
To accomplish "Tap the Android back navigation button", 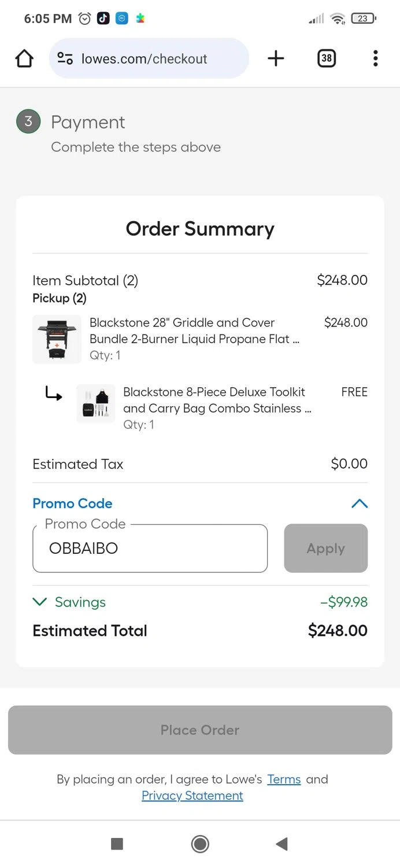I will 282,844.
